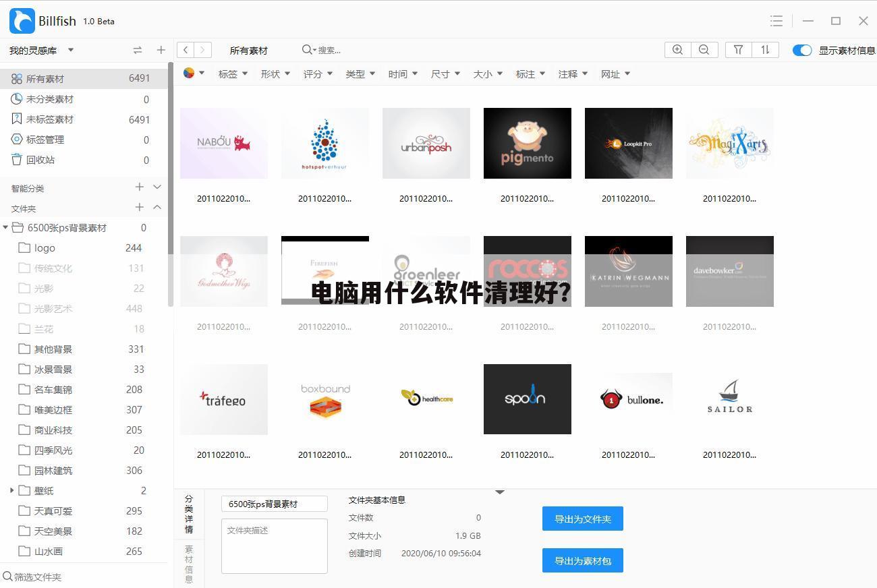Add a smart category with plus icon

click(x=140, y=187)
